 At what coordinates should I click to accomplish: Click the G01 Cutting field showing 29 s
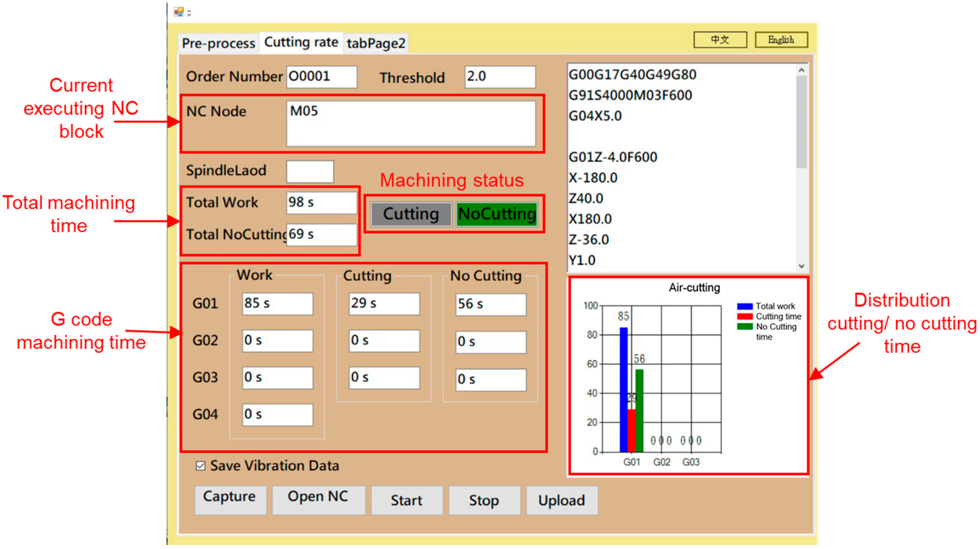384,303
